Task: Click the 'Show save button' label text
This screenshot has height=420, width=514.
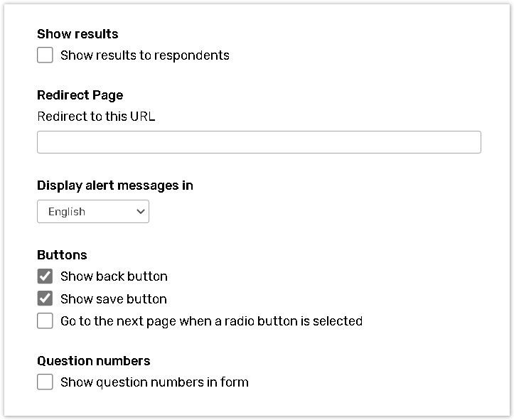Action: [114, 298]
